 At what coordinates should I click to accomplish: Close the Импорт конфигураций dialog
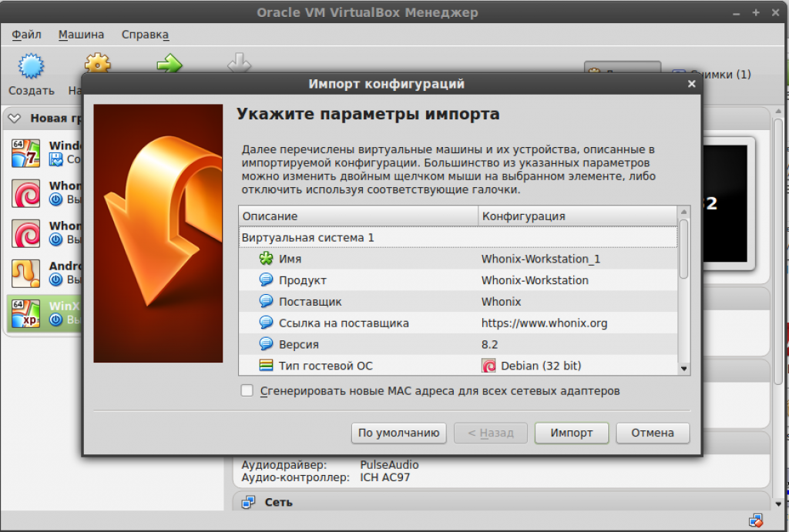pyautogui.click(x=691, y=84)
